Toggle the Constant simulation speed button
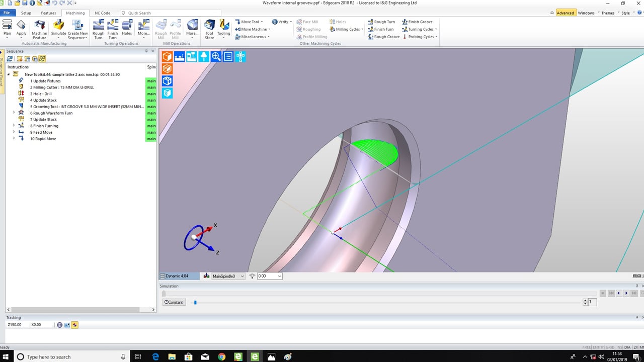Viewport: 644px width, 362px height. (x=174, y=302)
